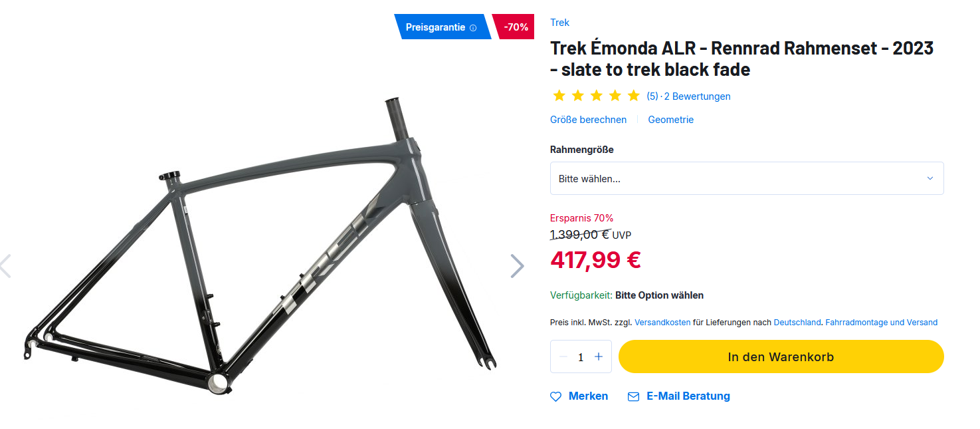This screenshot has width=980, height=429.
Task: Open the Größe berechnen link
Action: click(x=588, y=120)
